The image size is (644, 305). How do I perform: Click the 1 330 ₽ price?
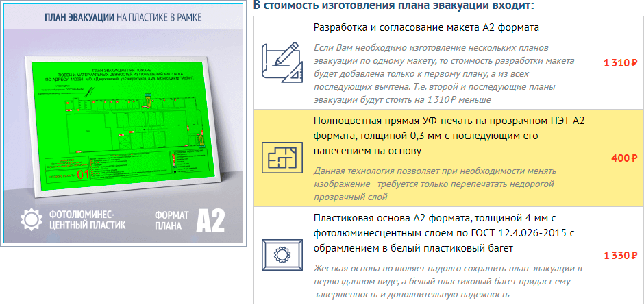(x=620, y=256)
